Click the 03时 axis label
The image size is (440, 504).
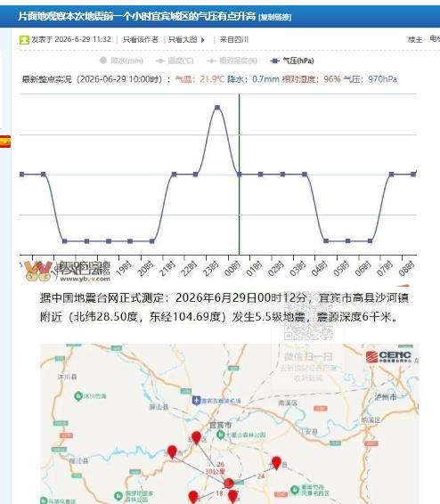pyautogui.click(x=298, y=269)
